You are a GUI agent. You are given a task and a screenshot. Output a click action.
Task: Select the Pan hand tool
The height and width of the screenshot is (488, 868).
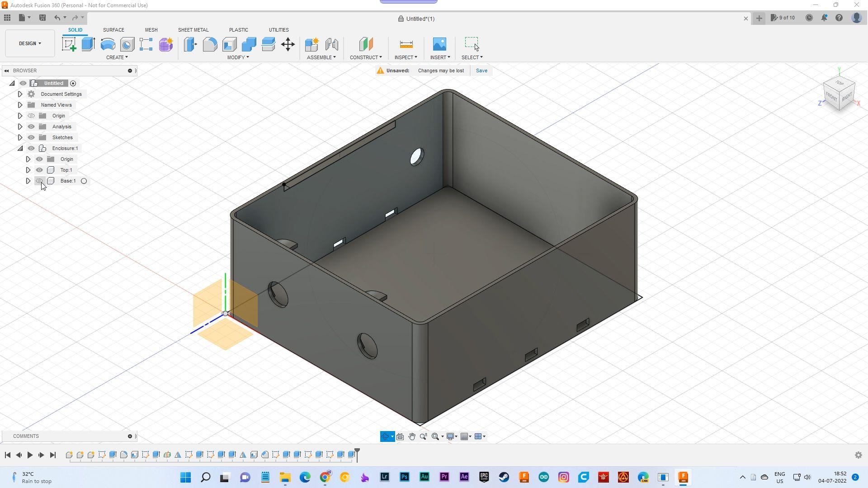click(x=412, y=436)
